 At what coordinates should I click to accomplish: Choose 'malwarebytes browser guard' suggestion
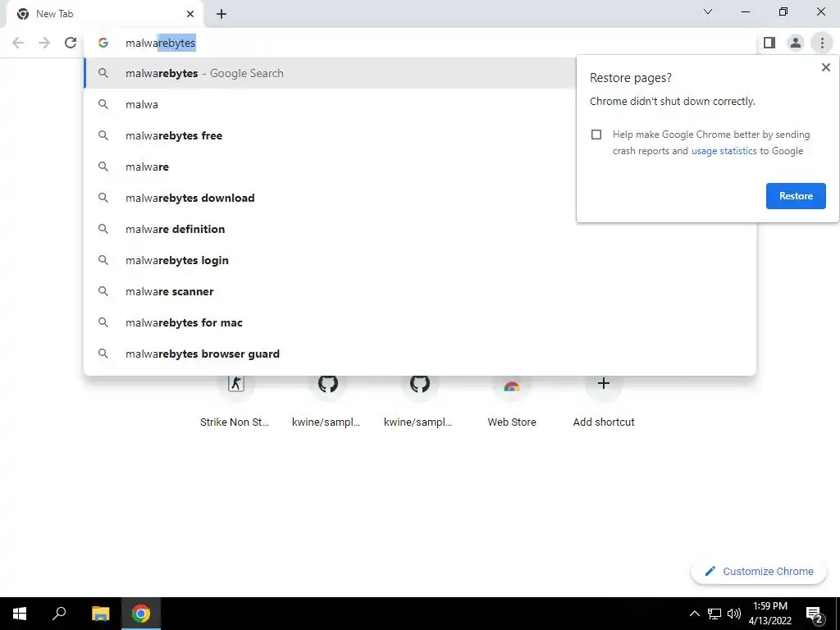tap(420, 354)
